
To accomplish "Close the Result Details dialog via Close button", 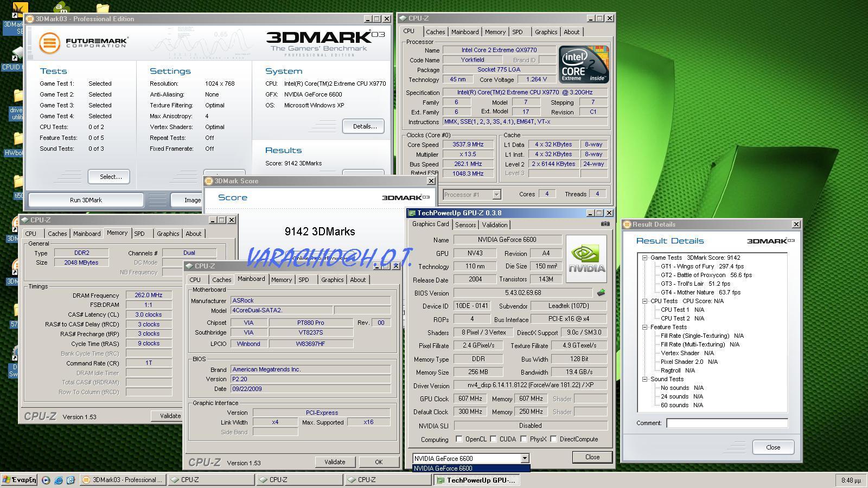I will [x=773, y=447].
